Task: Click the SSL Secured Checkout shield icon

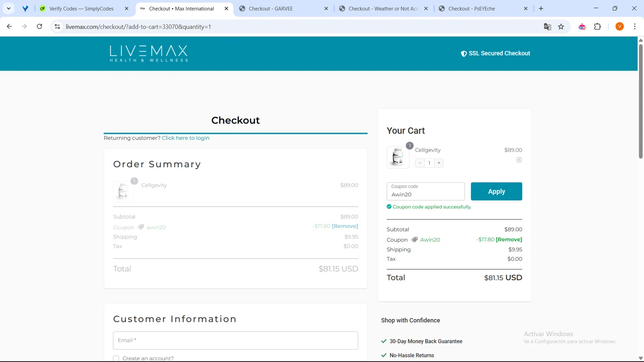Action: [x=464, y=54]
